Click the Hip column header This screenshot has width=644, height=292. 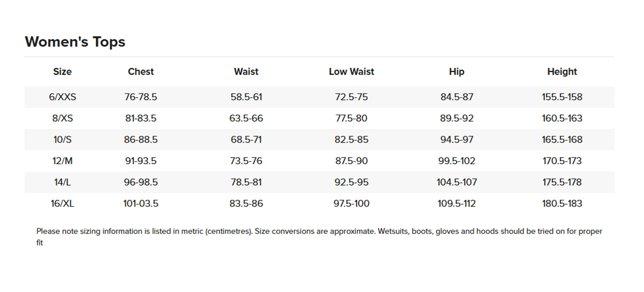457,71
